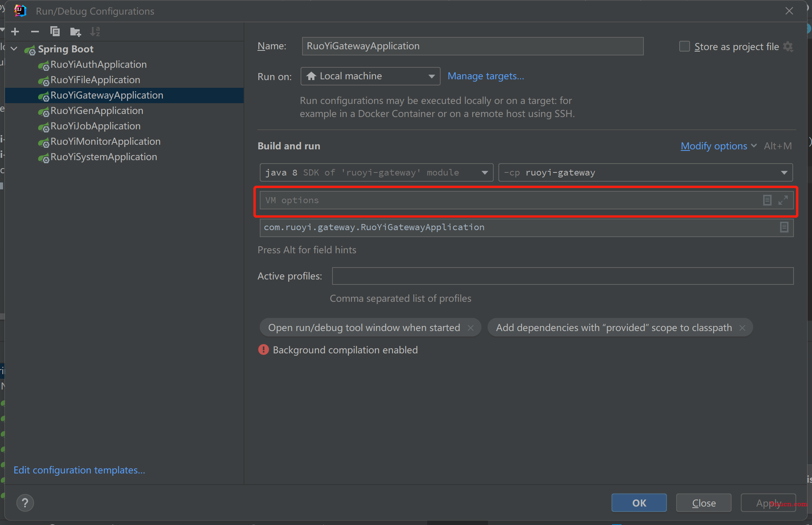Remove the selected configuration
The width and height of the screenshot is (812, 525).
pos(35,32)
